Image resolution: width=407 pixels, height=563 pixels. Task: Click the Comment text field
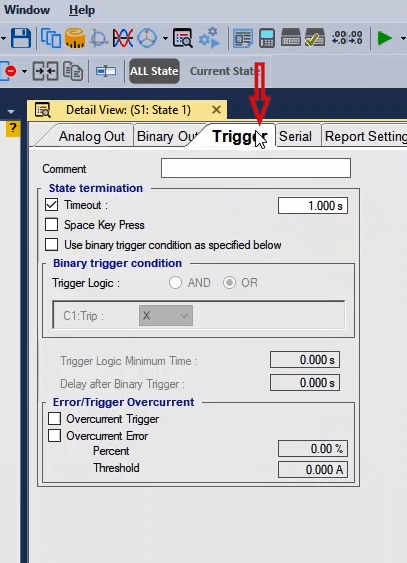[x=256, y=168]
